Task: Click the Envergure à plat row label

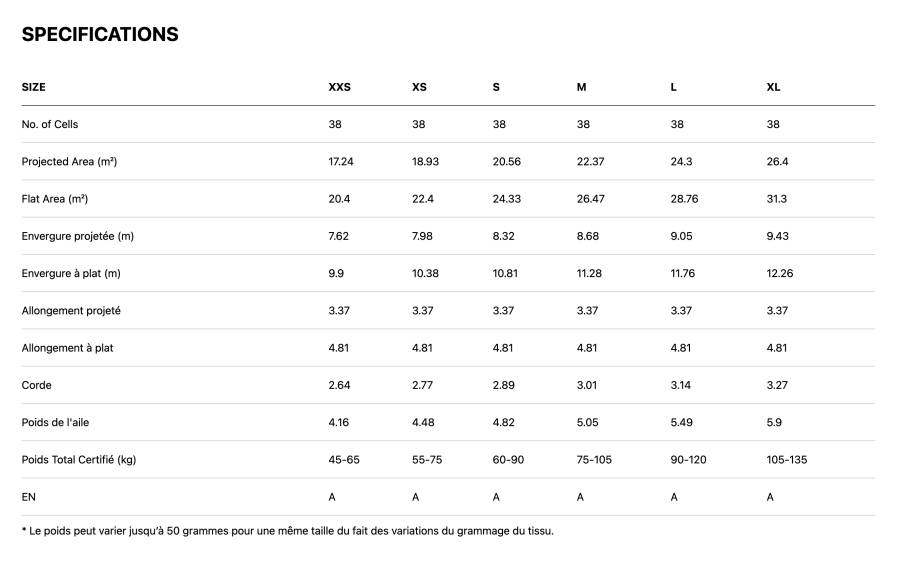Action: [71, 274]
